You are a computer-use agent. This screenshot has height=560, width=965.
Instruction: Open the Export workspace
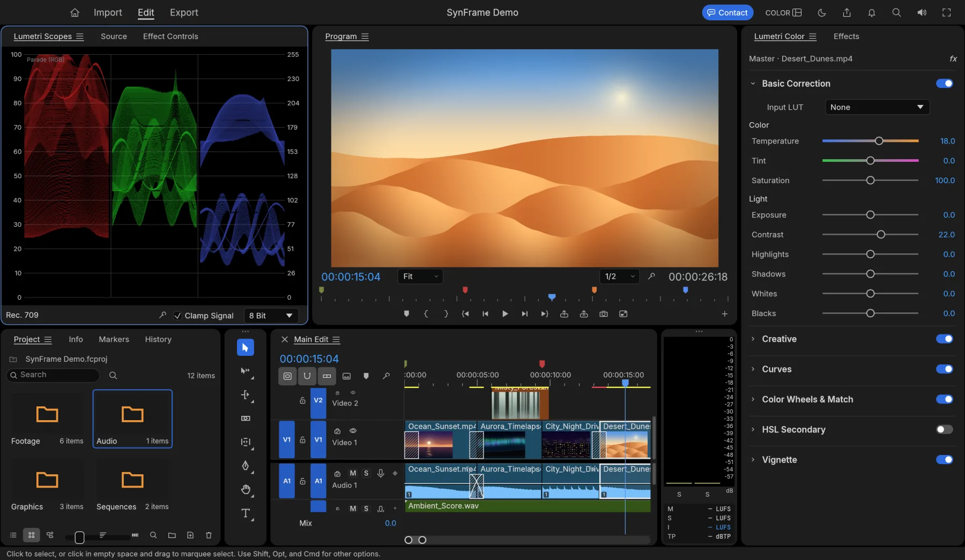pos(184,12)
